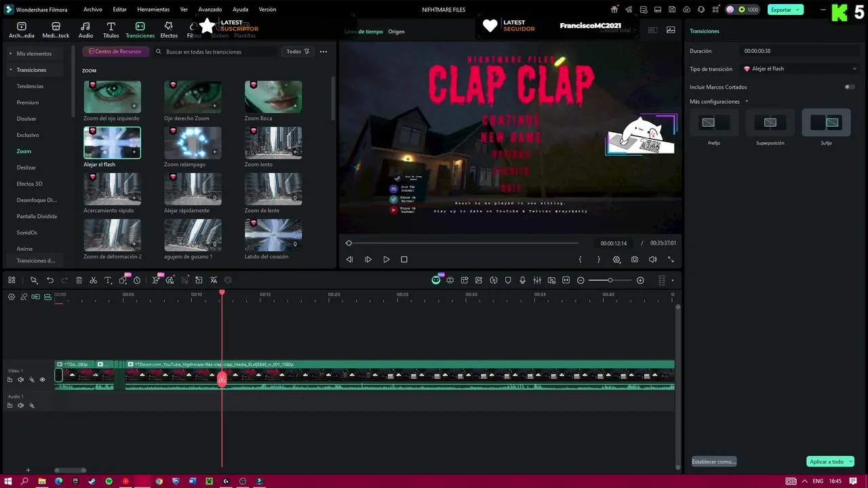Click the selection arrow tool in timeline toolbar
Screen dimensions: 868x488
(x=33, y=280)
